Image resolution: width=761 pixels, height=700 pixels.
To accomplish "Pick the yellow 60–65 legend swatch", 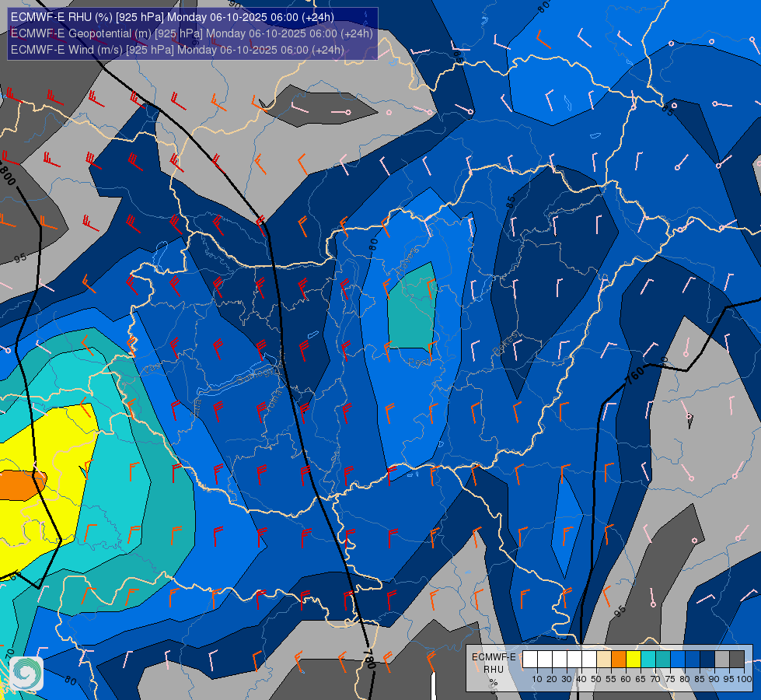I will [634, 660].
